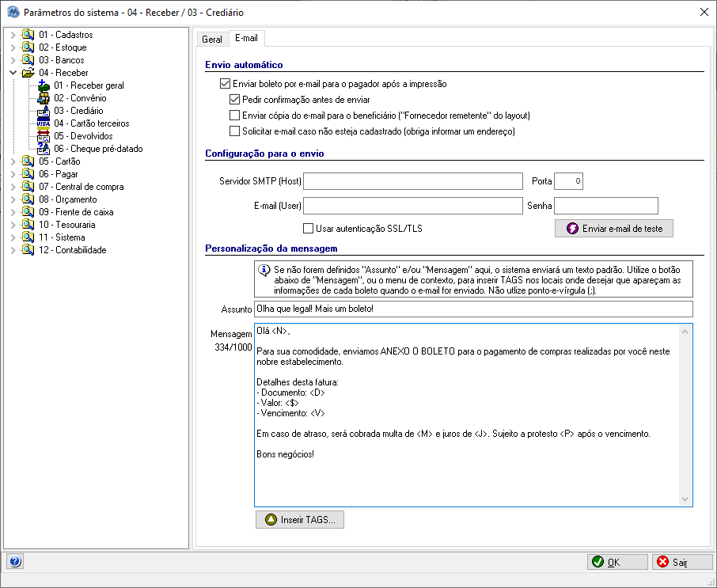The height and width of the screenshot is (588, 717).
Task: Open help with the blue question mark icon
Action: tap(15, 561)
